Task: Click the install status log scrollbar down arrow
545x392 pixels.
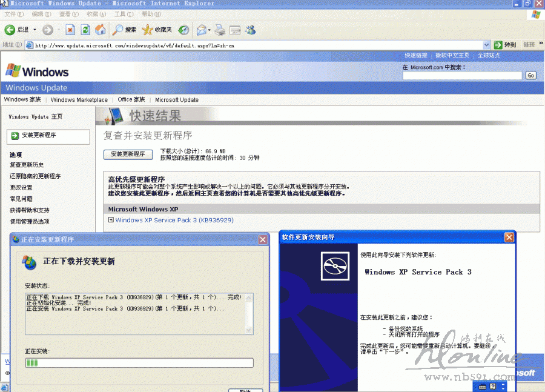Action: (249, 330)
